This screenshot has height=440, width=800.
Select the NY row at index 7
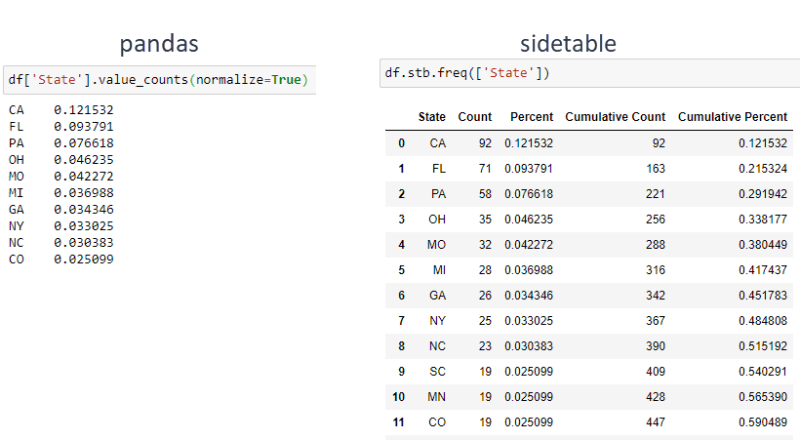[x=589, y=321]
